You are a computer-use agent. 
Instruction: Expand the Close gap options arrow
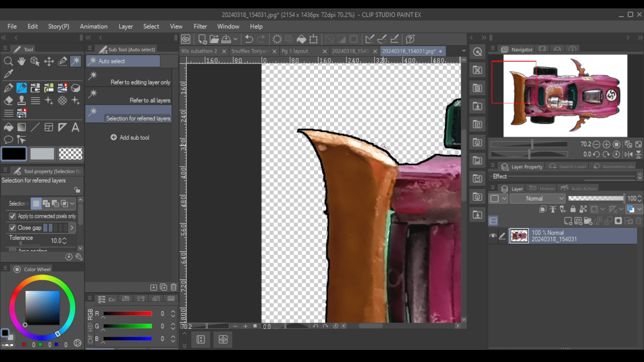pos(71,228)
